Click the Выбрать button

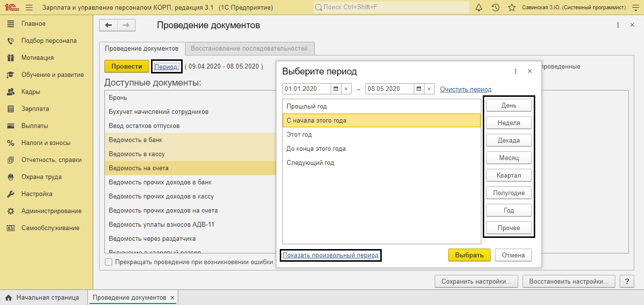tap(469, 255)
